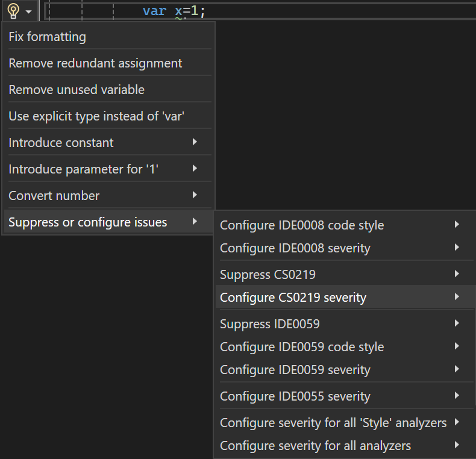Select Remove unused variable
The width and height of the screenshot is (476, 459).
(77, 90)
